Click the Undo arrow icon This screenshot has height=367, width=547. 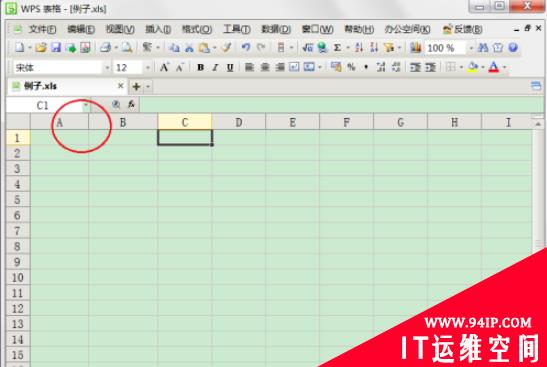(x=246, y=47)
